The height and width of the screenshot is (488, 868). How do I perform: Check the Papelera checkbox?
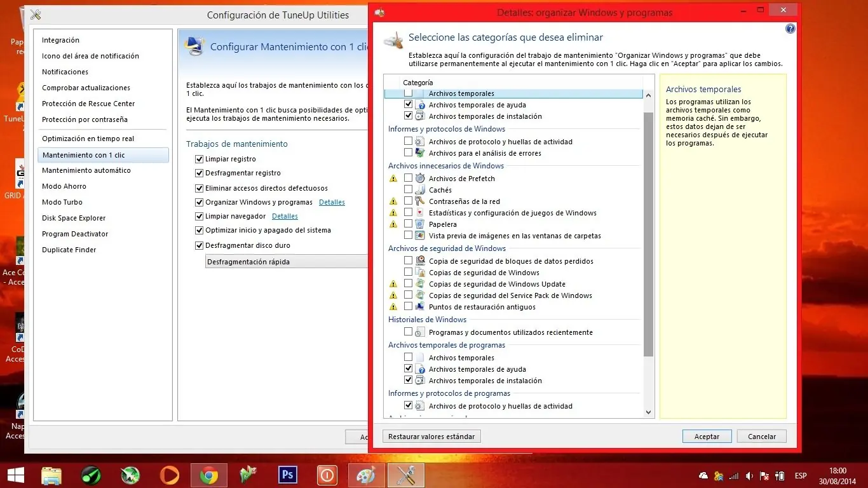tap(408, 224)
